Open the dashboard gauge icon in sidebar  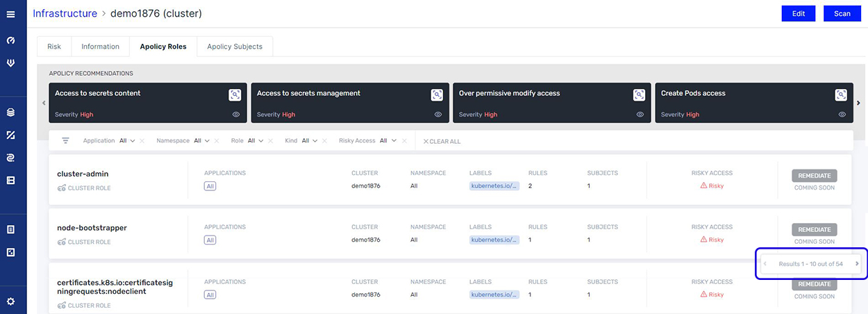(x=10, y=40)
